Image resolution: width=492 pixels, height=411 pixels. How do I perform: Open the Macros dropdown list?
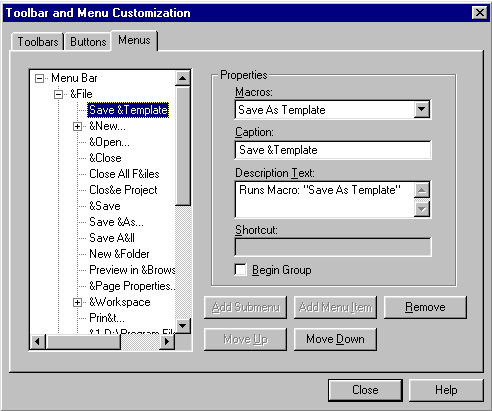pyautogui.click(x=422, y=110)
